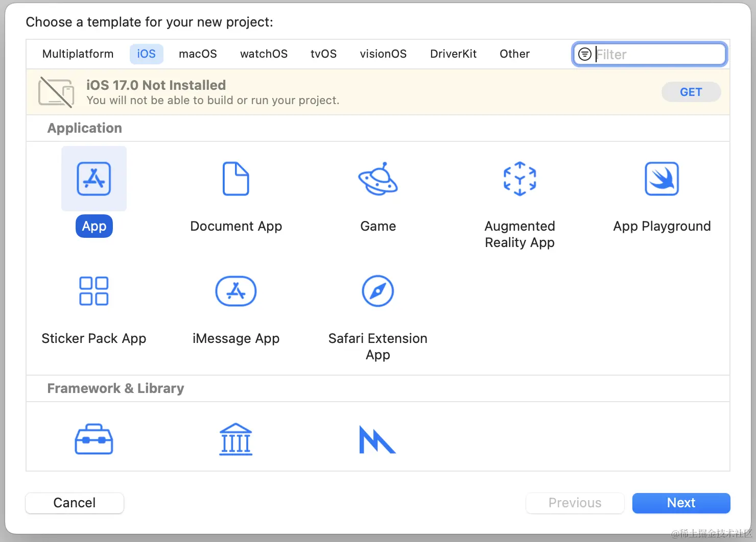
Task: Choose the Document App template
Action: [x=235, y=179]
